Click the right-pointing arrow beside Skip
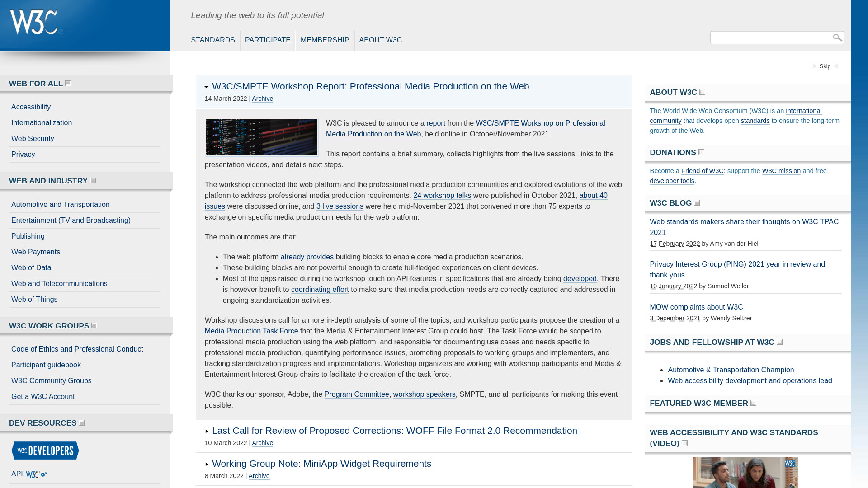Viewport: 868px width, 488px height. tap(815, 66)
